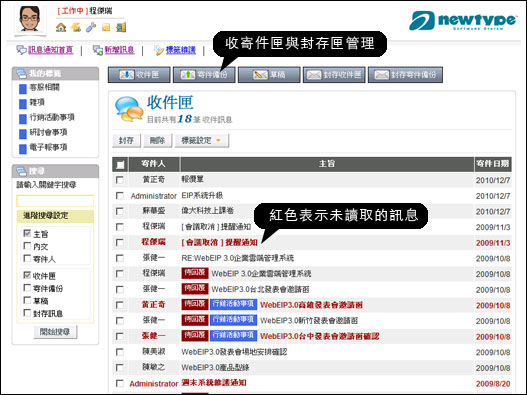Click the keyword search input field
The image size is (527, 395).
(55, 201)
